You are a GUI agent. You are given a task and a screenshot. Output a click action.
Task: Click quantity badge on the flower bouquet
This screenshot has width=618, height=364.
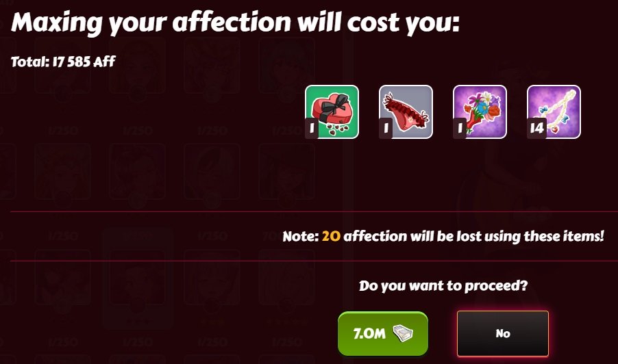tap(460, 128)
